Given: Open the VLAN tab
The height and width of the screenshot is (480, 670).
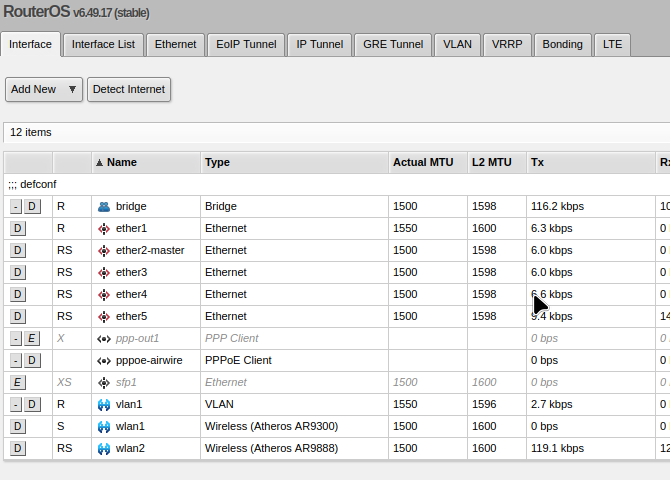Looking at the screenshot, I should point(457,44).
